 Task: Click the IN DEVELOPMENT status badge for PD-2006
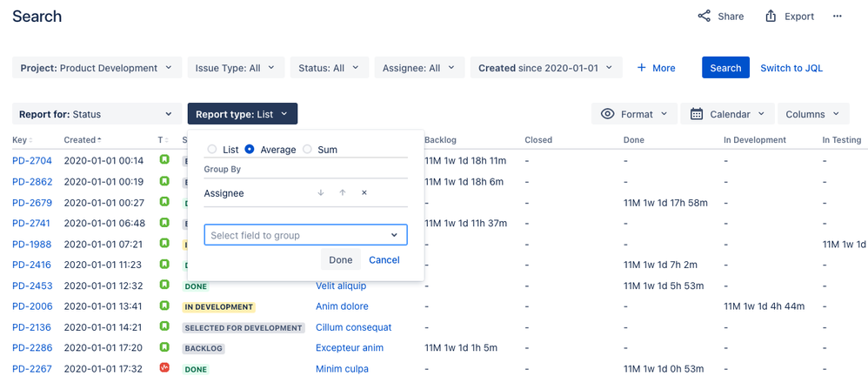point(218,306)
